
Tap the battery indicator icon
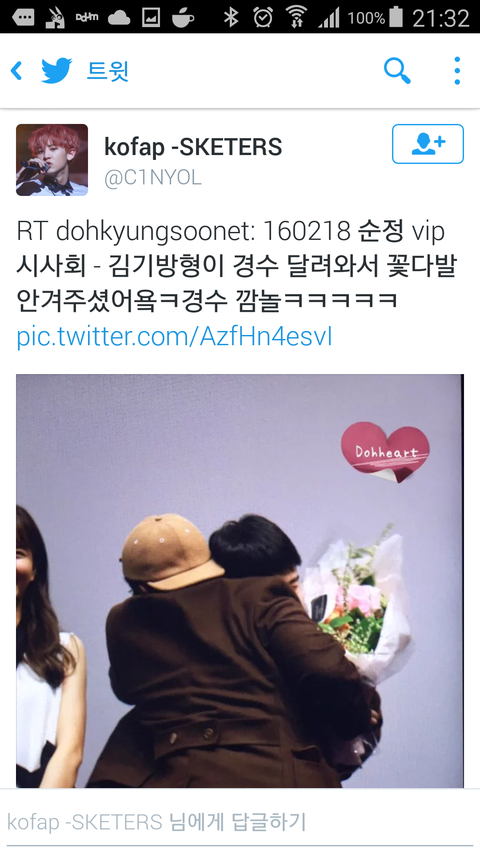396,17
